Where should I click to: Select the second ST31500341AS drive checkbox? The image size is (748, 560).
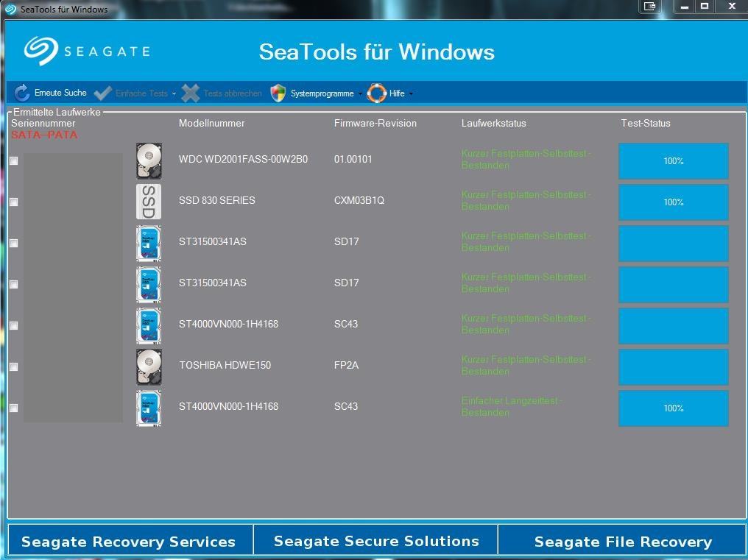[14, 284]
